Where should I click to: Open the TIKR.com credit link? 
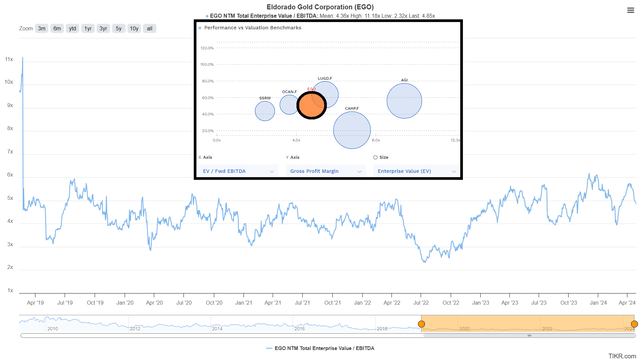point(622,356)
